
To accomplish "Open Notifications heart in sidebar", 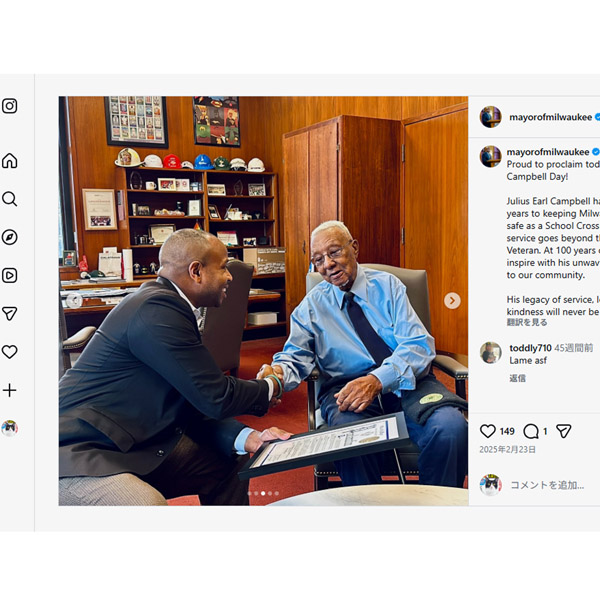I will (x=10, y=352).
